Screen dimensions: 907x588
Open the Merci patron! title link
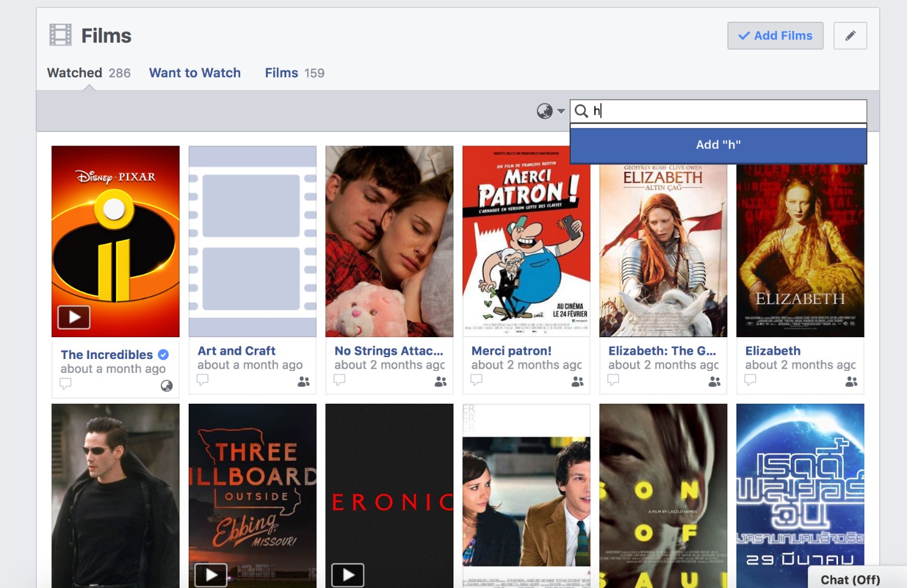click(512, 351)
